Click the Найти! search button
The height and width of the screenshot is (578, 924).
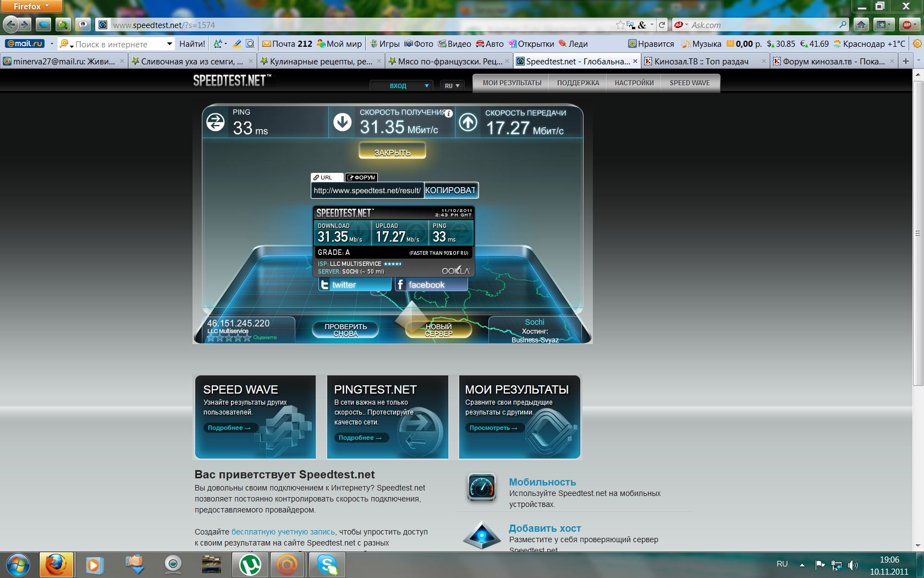(x=192, y=44)
